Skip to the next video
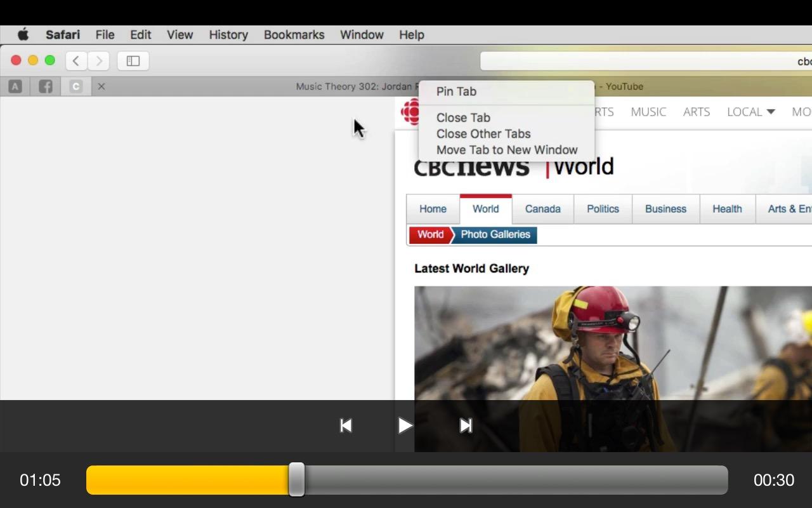The width and height of the screenshot is (812, 508). pos(466,425)
